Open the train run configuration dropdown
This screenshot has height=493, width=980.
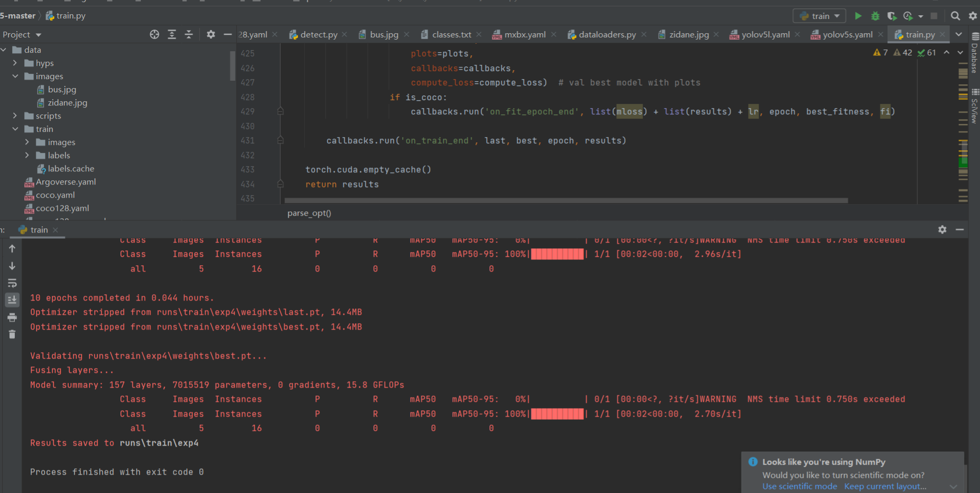tap(820, 16)
